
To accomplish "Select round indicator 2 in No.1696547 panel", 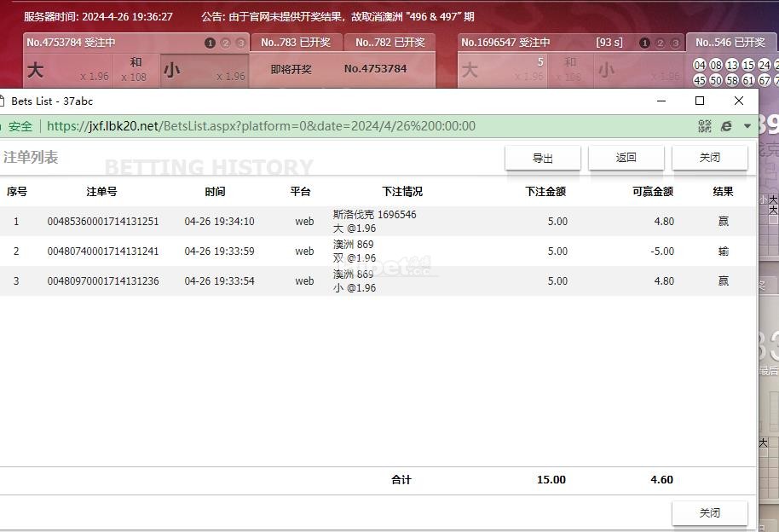I will click(661, 43).
